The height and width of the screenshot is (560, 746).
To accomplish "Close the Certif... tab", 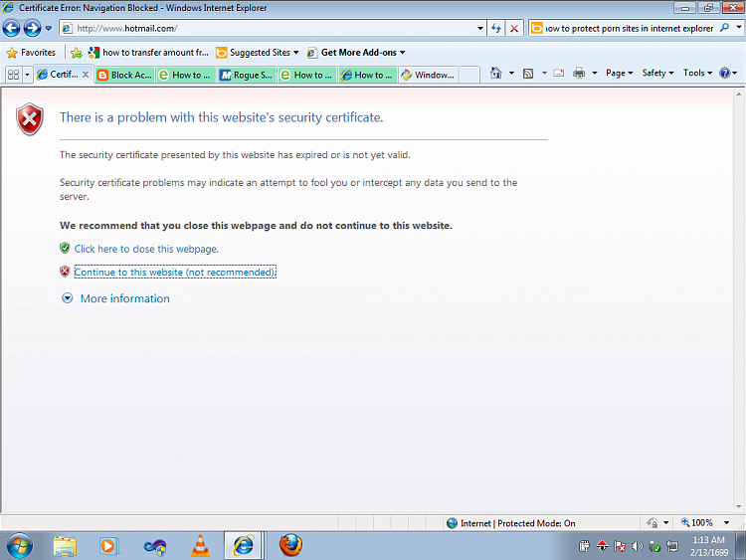I will 86,75.
